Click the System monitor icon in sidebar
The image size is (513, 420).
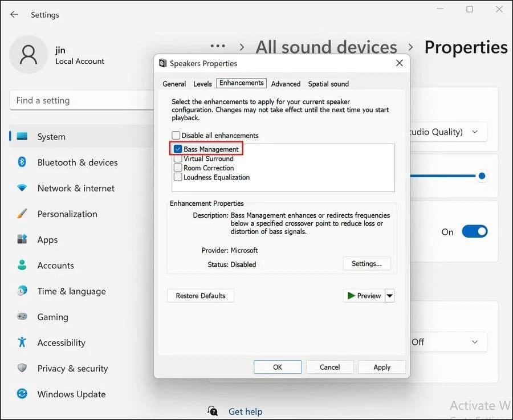tap(22, 137)
